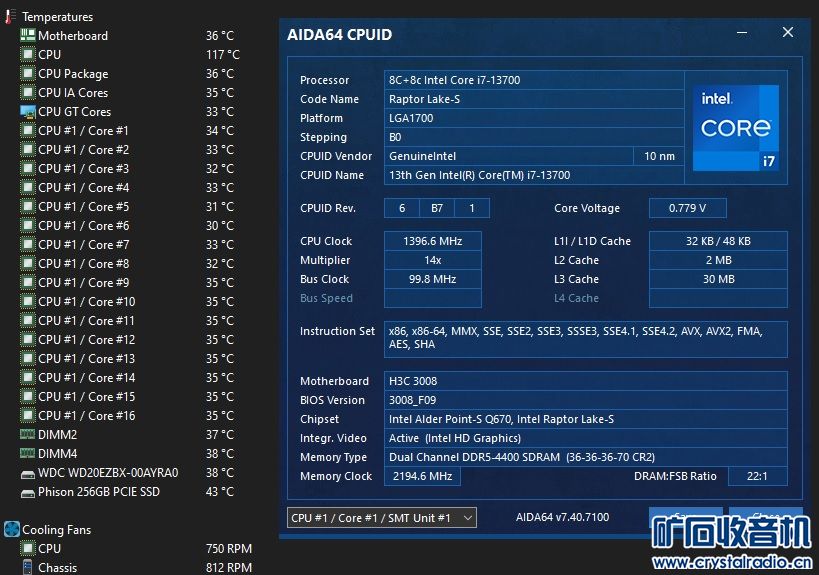
Task: Click the Cooling Fans section icon
Action: click(11, 530)
